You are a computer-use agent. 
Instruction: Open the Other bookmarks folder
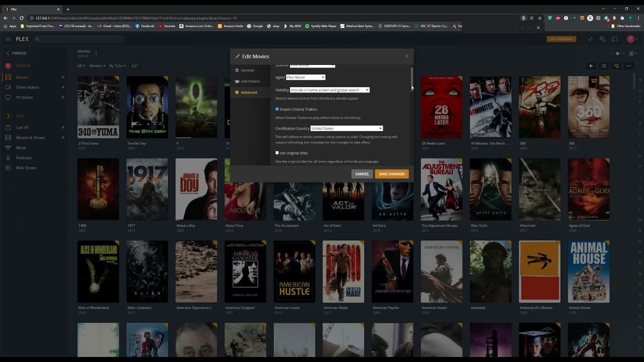point(626,26)
